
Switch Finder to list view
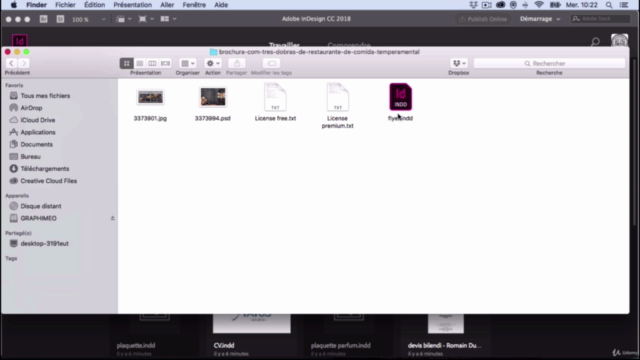pos(140,63)
